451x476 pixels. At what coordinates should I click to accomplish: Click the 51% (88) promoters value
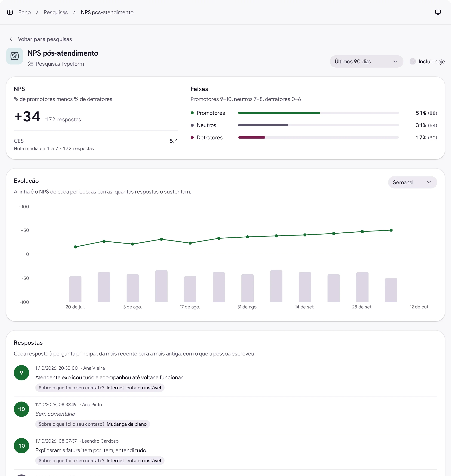pos(426,113)
